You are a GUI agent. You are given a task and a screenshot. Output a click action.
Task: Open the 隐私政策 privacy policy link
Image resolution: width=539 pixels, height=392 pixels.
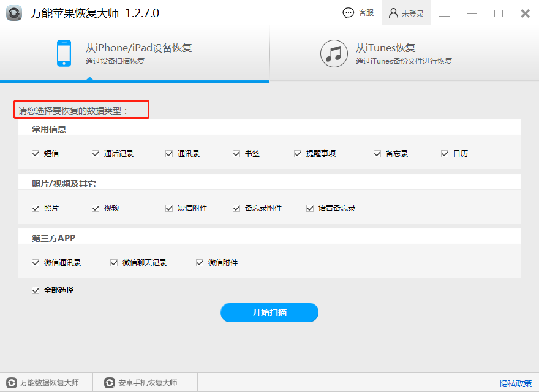click(516, 383)
